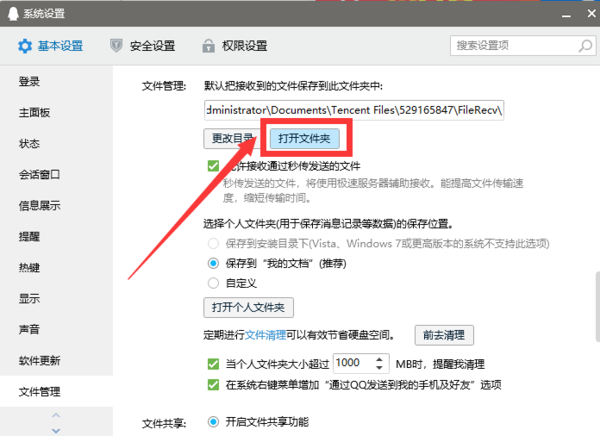Image resolution: width=600 pixels, height=436 pixels.
Task: Toggle the 通过QQ发送到我的手机 right-click menu checkbox
Action: click(212, 385)
